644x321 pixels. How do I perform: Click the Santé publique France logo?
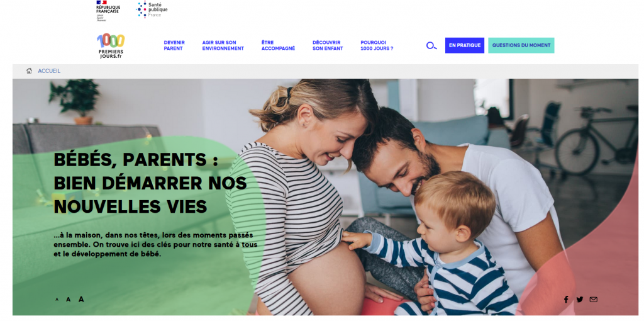(152, 9)
